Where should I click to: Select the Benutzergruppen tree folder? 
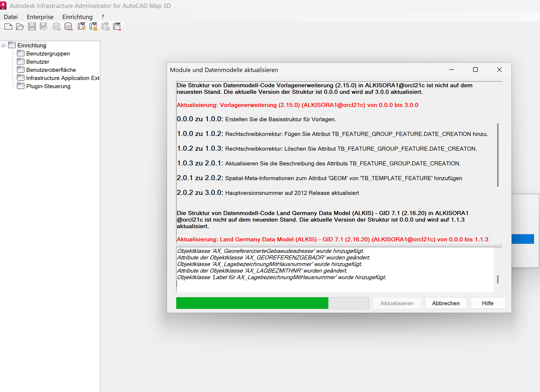(48, 53)
